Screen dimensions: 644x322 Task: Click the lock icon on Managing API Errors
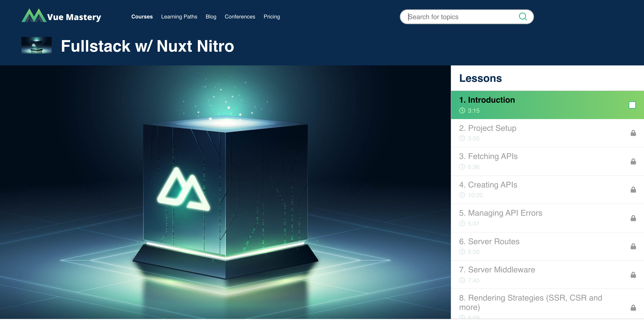633,218
